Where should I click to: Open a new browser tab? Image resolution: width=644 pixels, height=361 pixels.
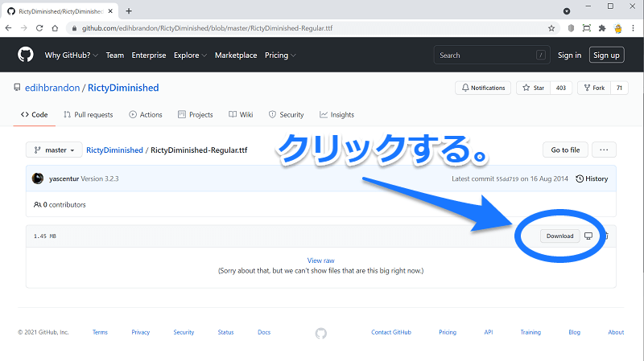(129, 10)
